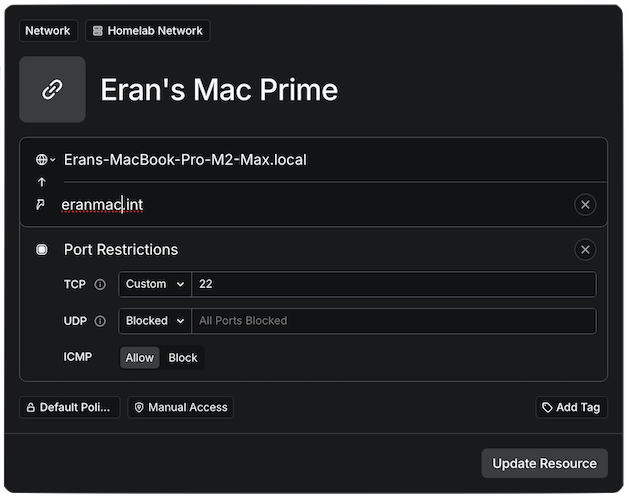Select ICMP Block option

pyautogui.click(x=183, y=358)
